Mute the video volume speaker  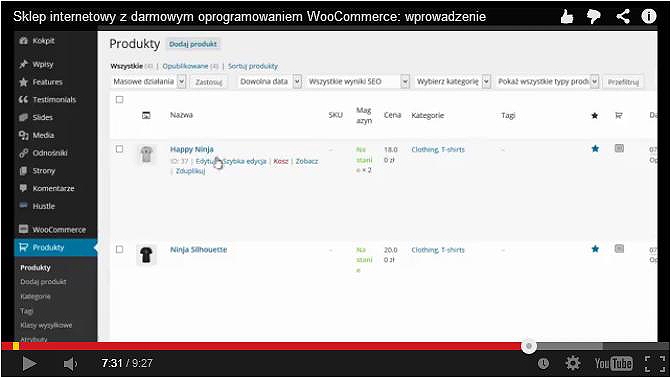pyautogui.click(x=70, y=364)
